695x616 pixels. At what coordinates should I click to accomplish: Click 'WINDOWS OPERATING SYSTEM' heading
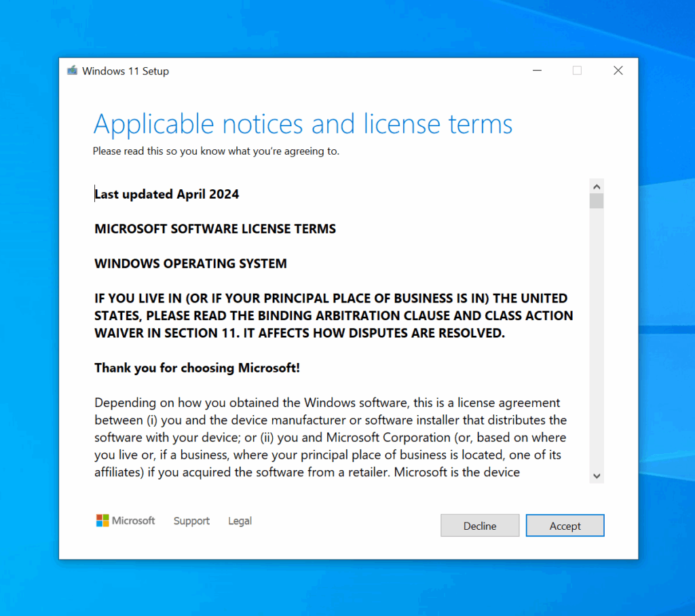tap(191, 263)
